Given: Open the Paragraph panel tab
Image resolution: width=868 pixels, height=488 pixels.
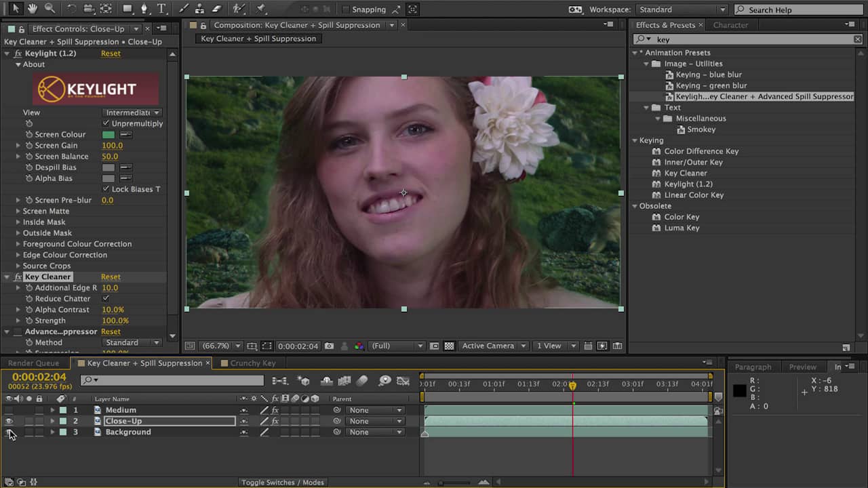Looking at the screenshot, I should (753, 367).
